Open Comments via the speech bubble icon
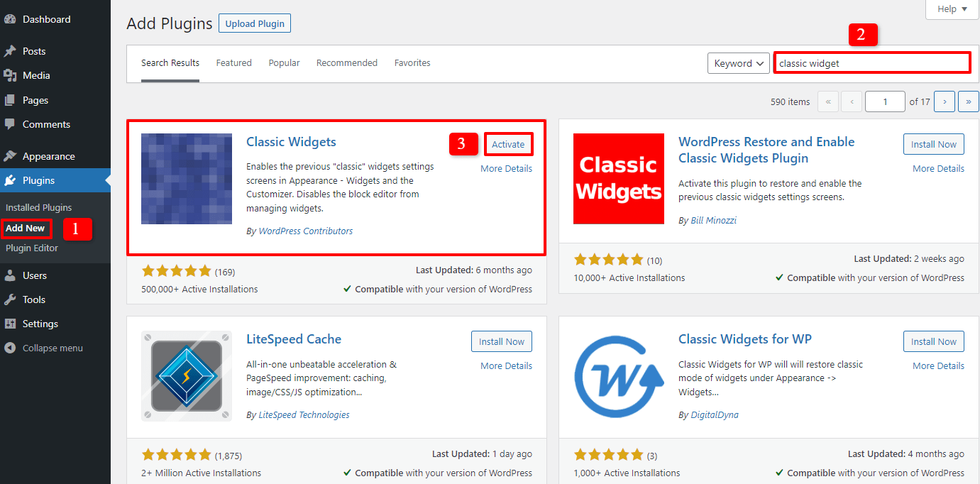This screenshot has width=980, height=484. click(x=13, y=124)
